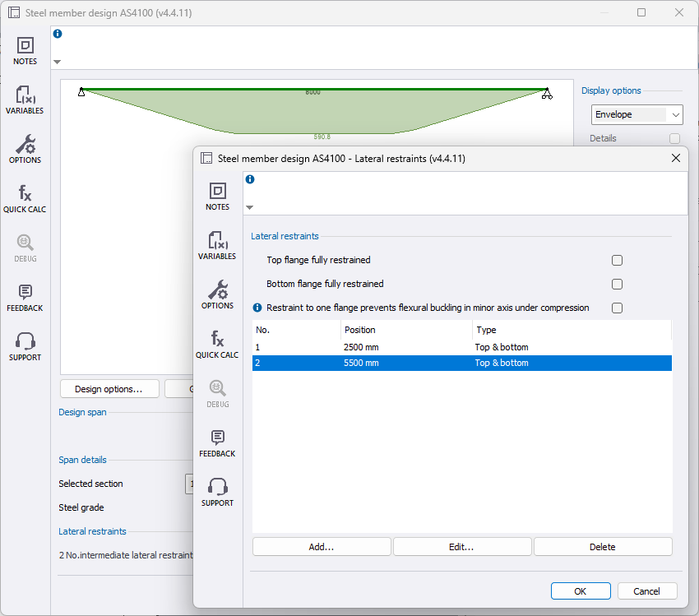
Task: Expand the dialog notes panel arrow
Action: point(250,207)
